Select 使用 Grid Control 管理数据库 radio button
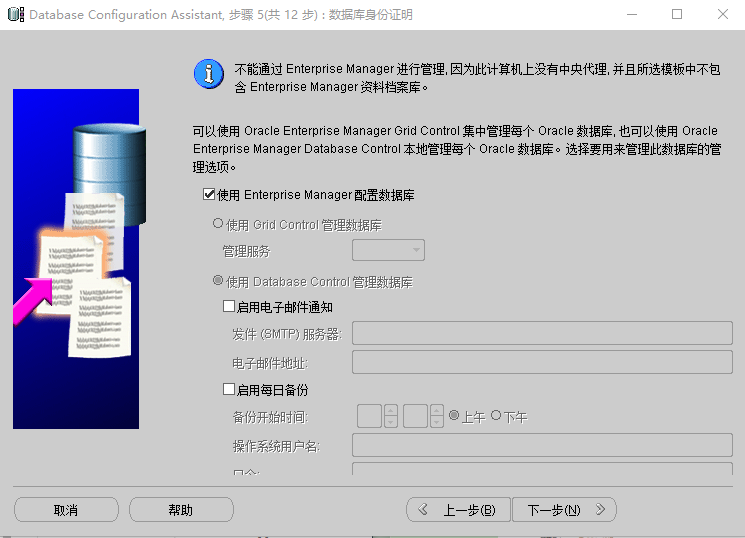 (x=218, y=223)
